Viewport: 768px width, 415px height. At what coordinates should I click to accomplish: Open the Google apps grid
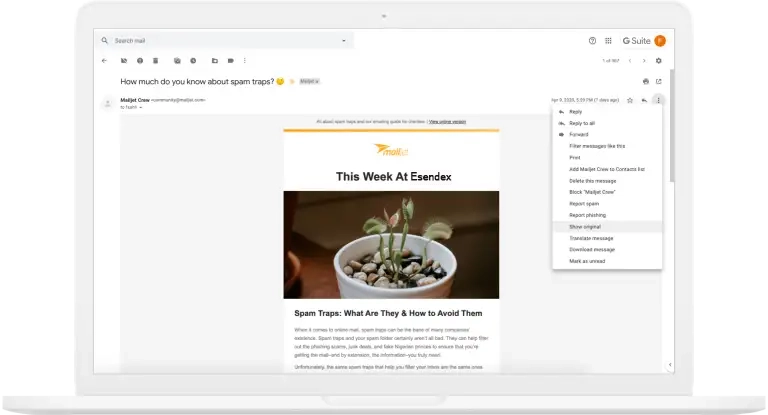coord(608,41)
